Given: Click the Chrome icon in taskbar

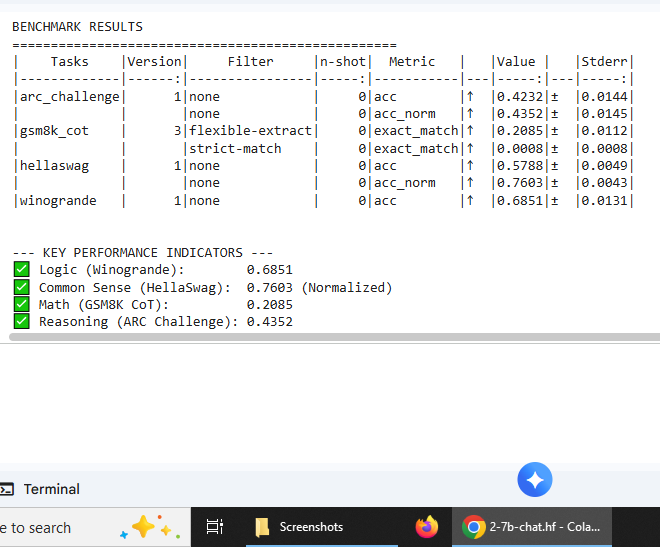Looking at the screenshot, I should (x=474, y=527).
